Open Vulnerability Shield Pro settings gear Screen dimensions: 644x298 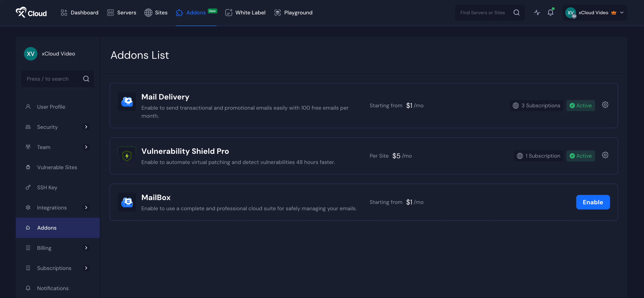[x=605, y=155]
